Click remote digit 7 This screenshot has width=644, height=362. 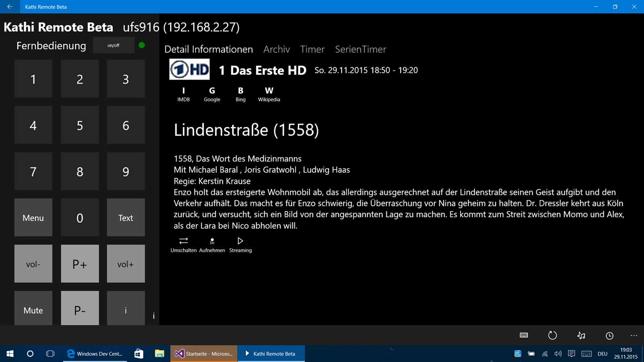pos(33,171)
